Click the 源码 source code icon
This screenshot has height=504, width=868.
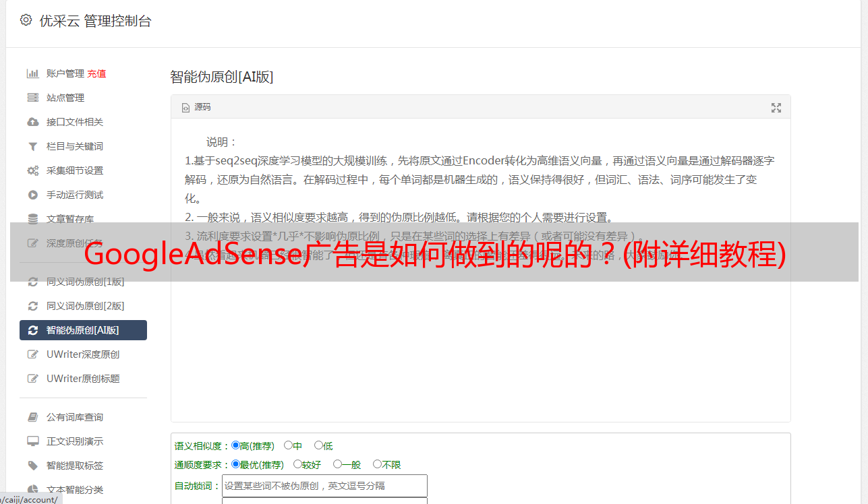coord(186,108)
